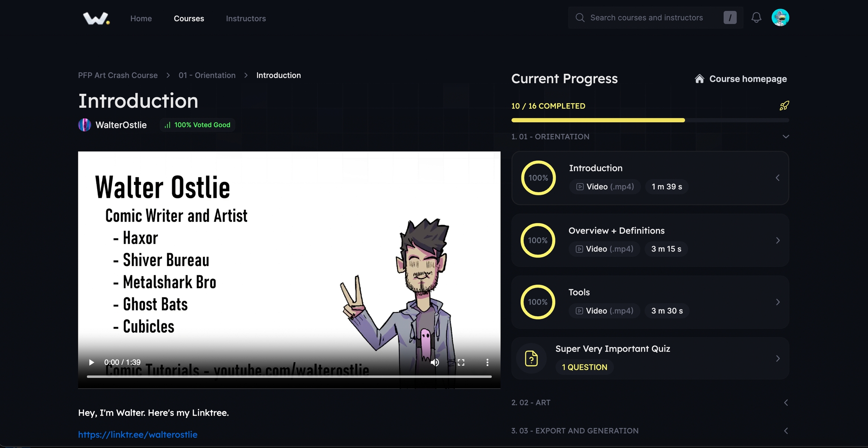Click the video seek progress bar

pyautogui.click(x=289, y=376)
